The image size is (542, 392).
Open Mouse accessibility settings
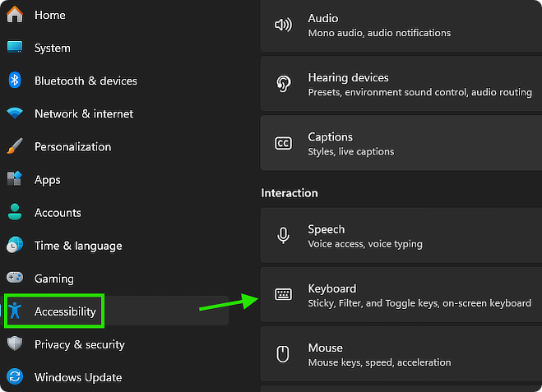click(x=401, y=354)
